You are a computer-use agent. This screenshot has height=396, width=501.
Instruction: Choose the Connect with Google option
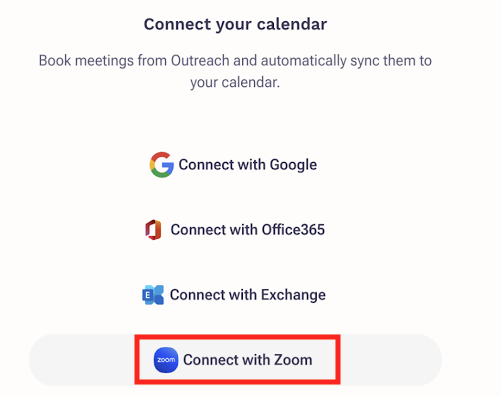233,165
